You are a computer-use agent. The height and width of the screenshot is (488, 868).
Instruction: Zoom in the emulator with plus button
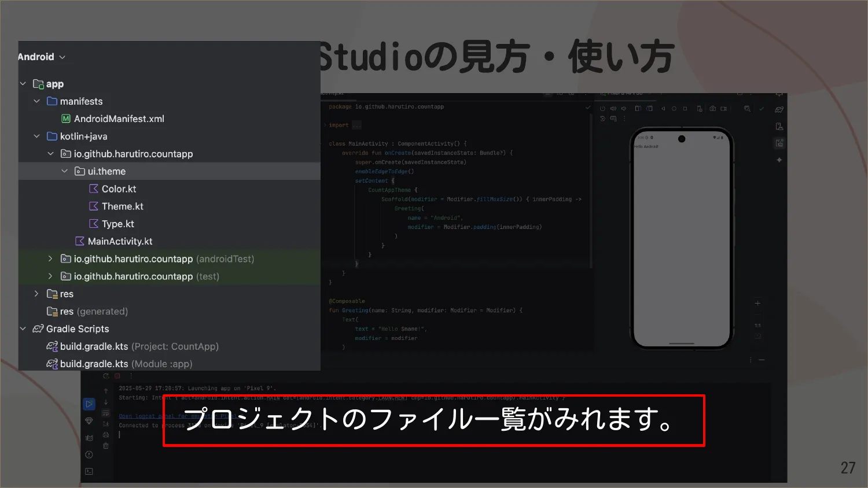click(757, 303)
